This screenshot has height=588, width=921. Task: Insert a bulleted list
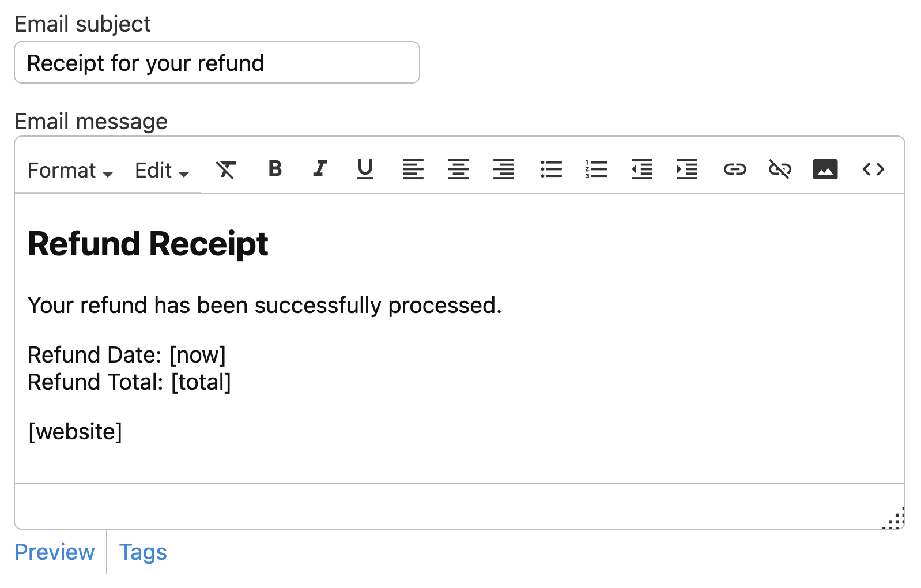click(x=551, y=169)
